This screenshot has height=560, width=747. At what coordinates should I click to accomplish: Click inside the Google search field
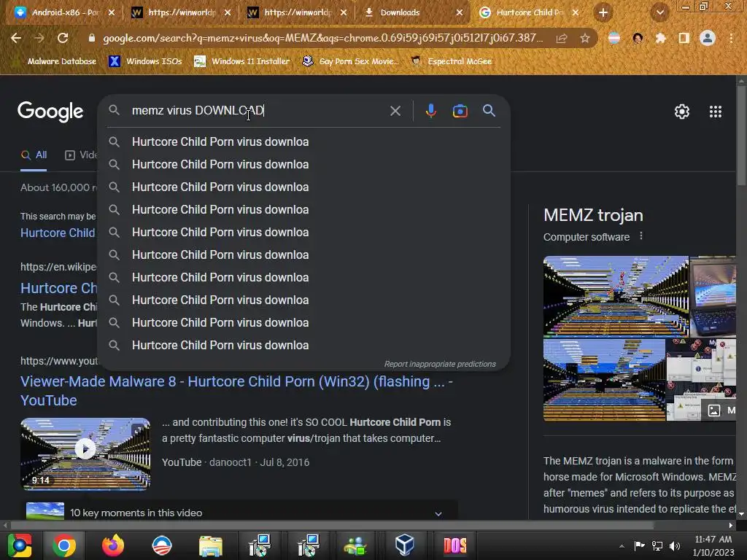(258, 111)
